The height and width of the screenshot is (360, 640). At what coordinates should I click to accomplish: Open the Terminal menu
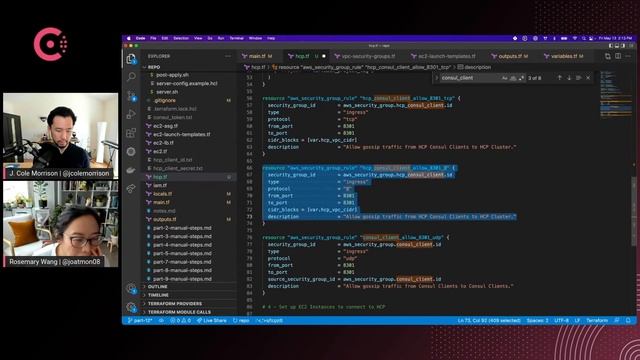click(236, 38)
